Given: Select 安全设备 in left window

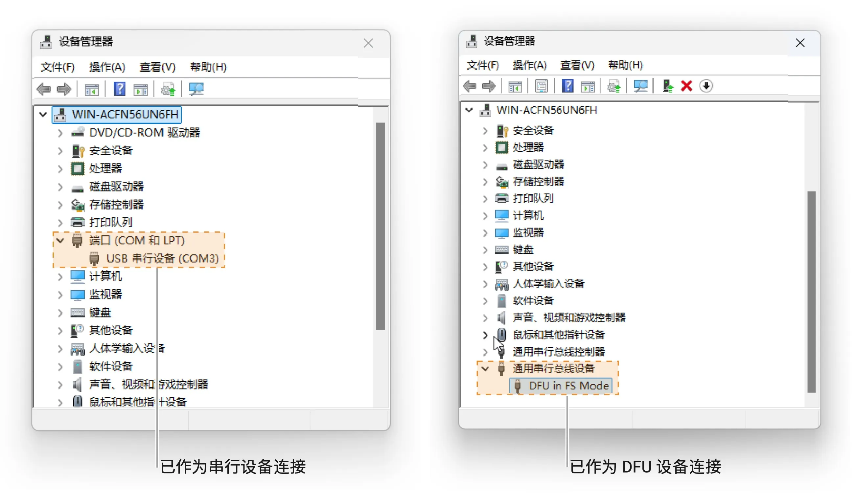Looking at the screenshot, I should pos(111,151).
